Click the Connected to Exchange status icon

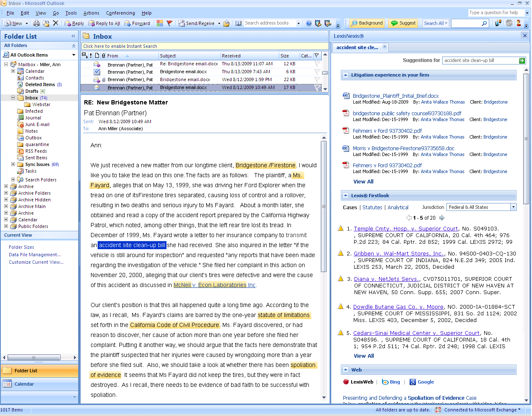pyautogui.click(x=438, y=410)
